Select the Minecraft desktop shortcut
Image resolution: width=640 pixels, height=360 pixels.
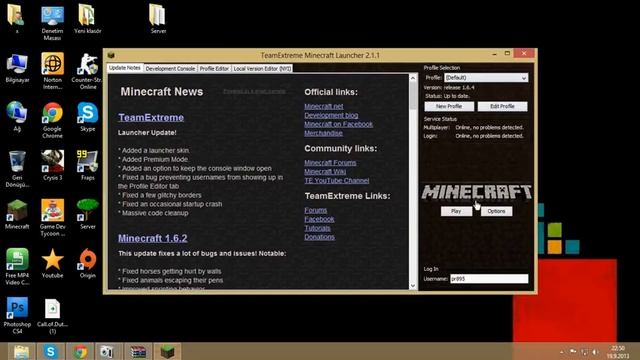tap(17, 215)
